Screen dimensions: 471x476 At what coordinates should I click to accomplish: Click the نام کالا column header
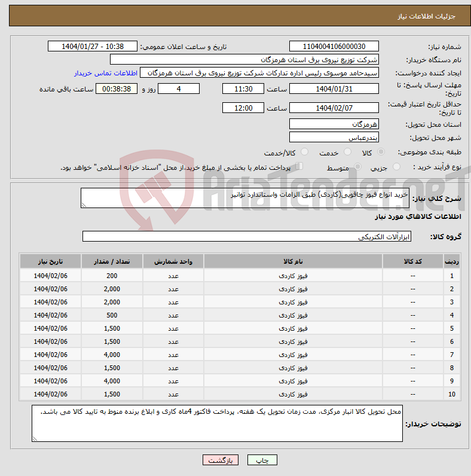(293, 261)
